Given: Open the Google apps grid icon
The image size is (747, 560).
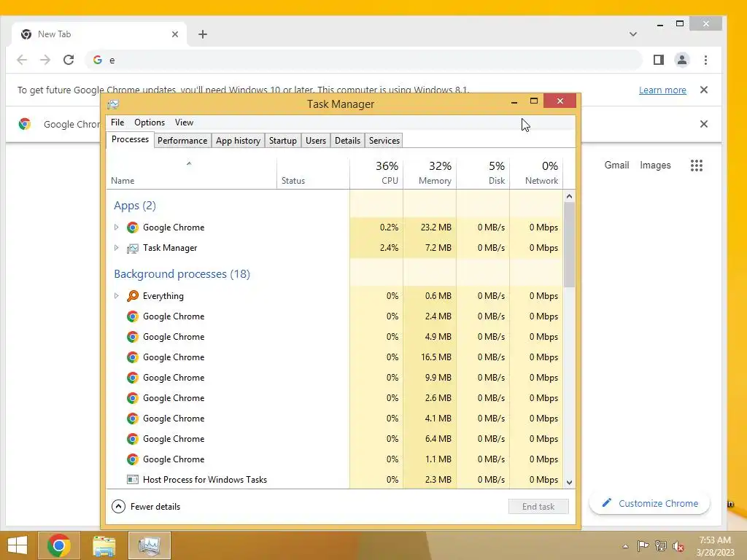Looking at the screenshot, I should click(697, 166).
